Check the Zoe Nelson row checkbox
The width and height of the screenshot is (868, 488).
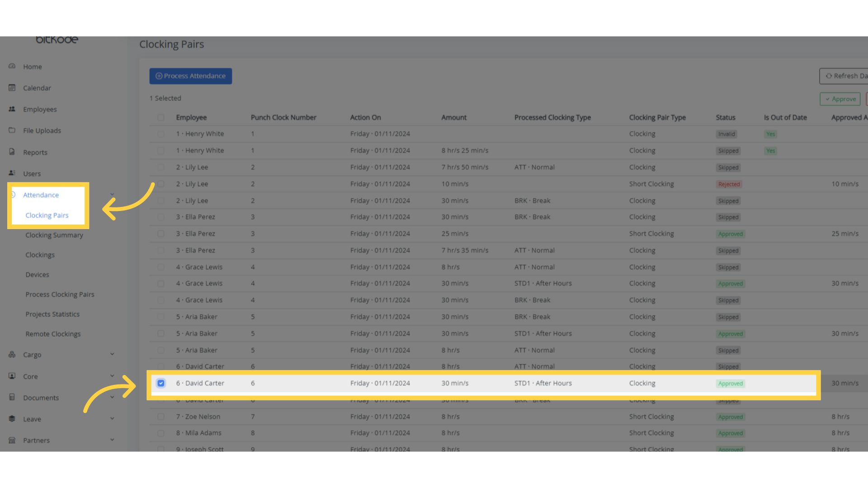pyautogui.click(x=161, y=417)
